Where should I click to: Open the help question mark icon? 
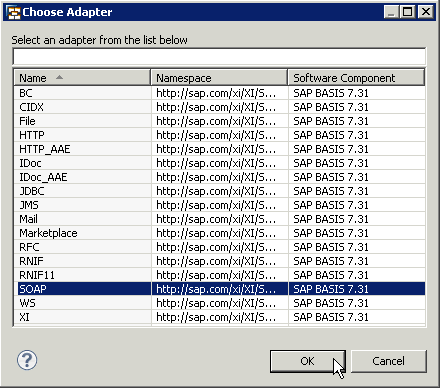click(27, 360)
